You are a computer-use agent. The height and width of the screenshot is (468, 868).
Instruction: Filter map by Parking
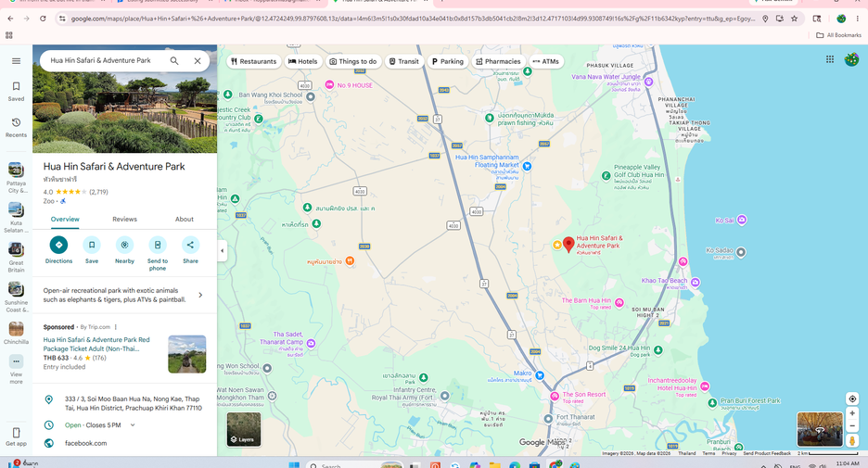tap(447, 61)
